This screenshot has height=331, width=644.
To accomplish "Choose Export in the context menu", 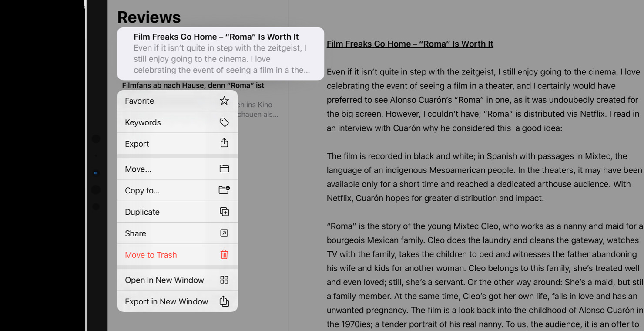I will coord(178,144).
